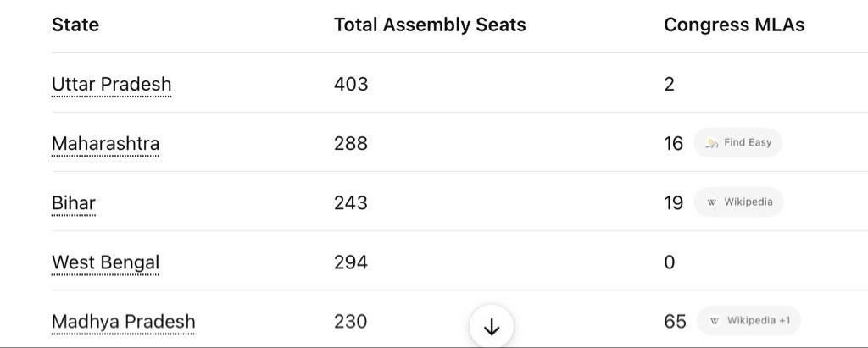Image resolution: width=868 pixels, height=348 pixels.
Task: Select the 294 seats cell for West Bengal
Action: (x=351, y=262)
